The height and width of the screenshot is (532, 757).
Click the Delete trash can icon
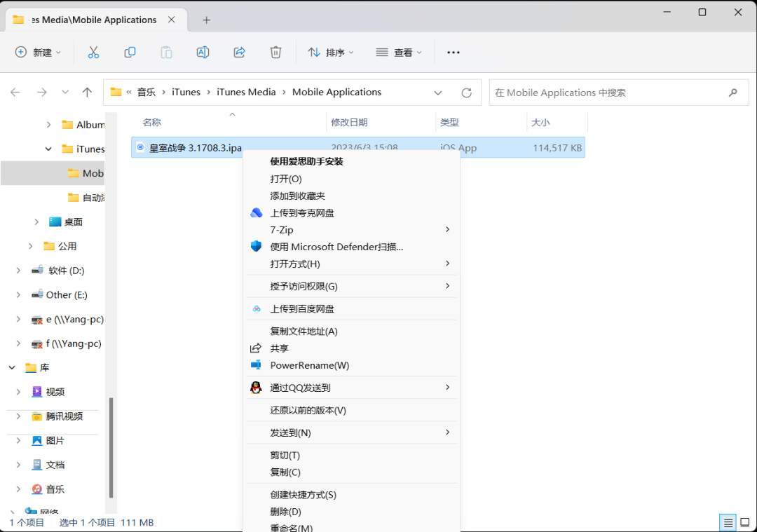point(275,53)
